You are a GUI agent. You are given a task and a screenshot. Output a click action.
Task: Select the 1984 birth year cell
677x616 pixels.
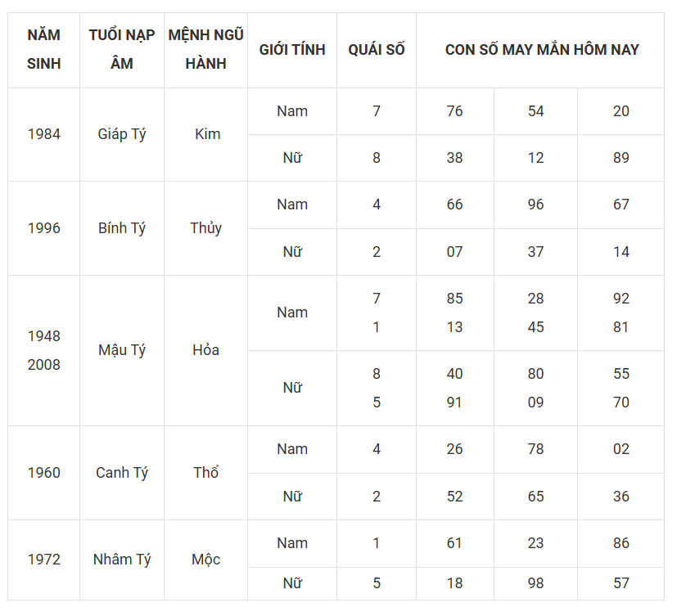[43, 135]
